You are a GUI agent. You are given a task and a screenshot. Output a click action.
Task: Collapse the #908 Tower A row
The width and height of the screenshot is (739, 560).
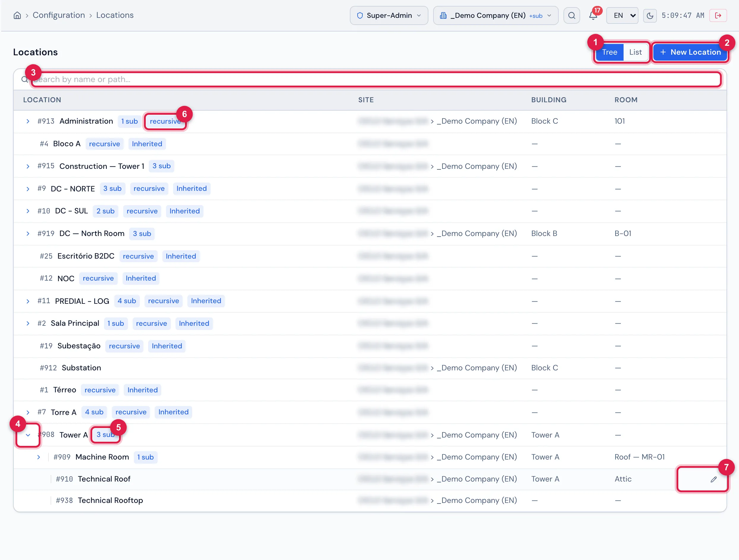pyautogui.click(x=28, y=435)
